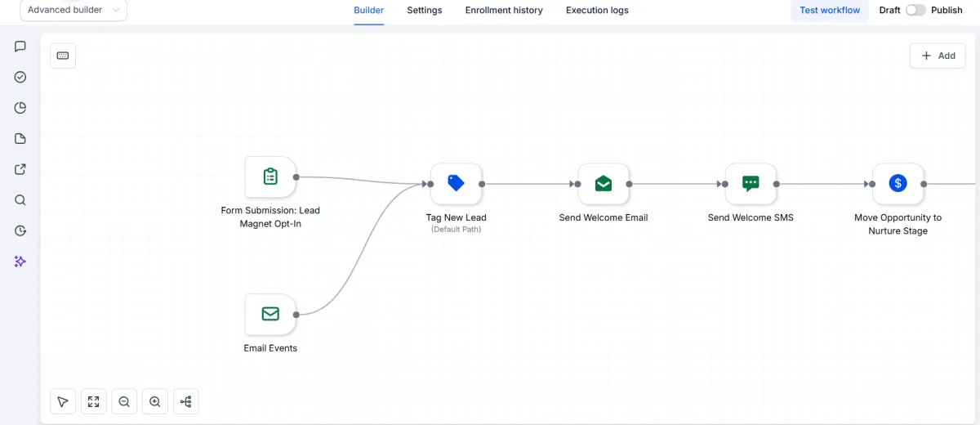Click the '(Default Path)' label under Tag New Lead
The width and height of the screenshot is (980, 425).
point(457,230)
